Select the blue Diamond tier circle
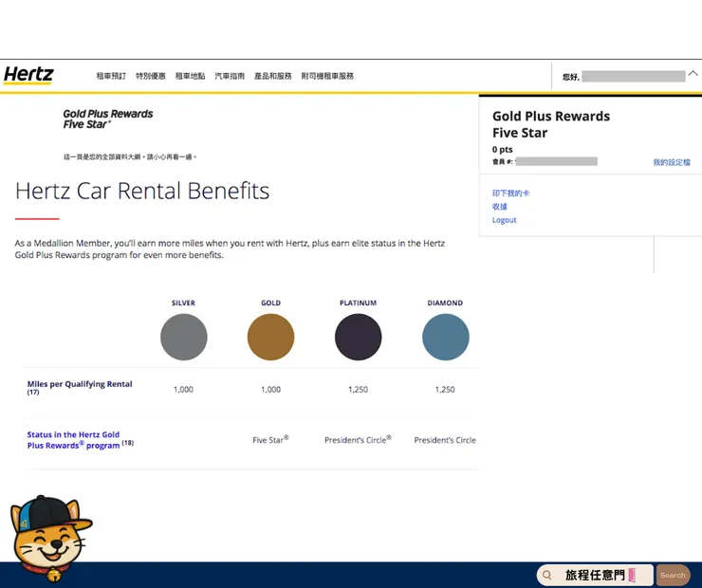The height and width of the screenshot is (588, 702). coord(446,337)
